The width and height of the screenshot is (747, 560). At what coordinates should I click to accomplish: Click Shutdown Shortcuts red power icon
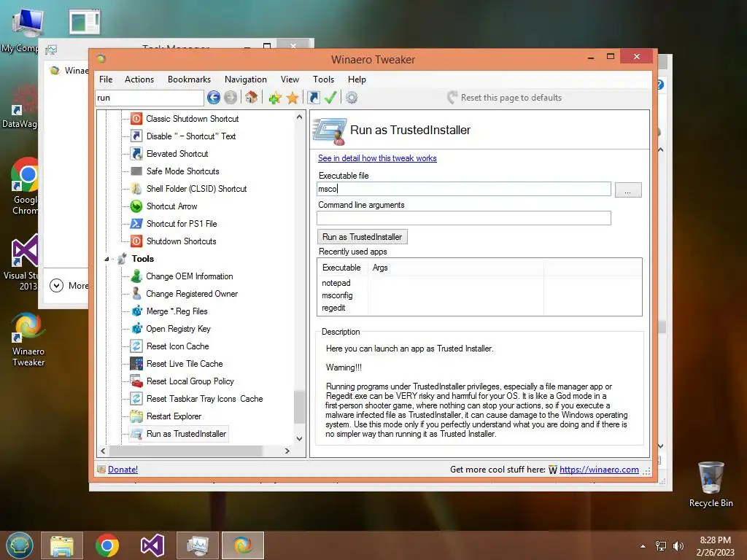(136, 241)
